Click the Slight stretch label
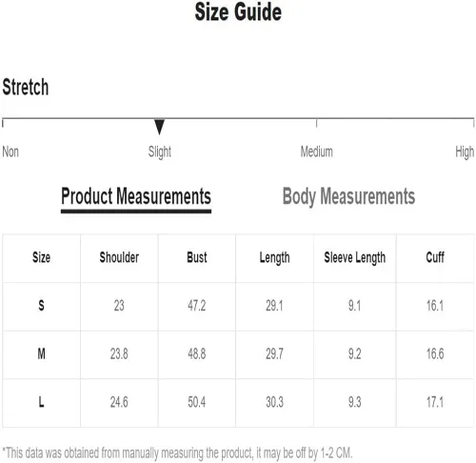This screenshot has height=463, width=476. pyautogui.click(x=160, y=152)
